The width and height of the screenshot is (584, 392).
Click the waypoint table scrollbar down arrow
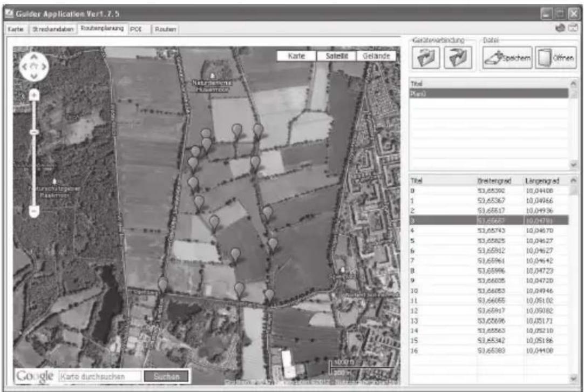(574, 378)
